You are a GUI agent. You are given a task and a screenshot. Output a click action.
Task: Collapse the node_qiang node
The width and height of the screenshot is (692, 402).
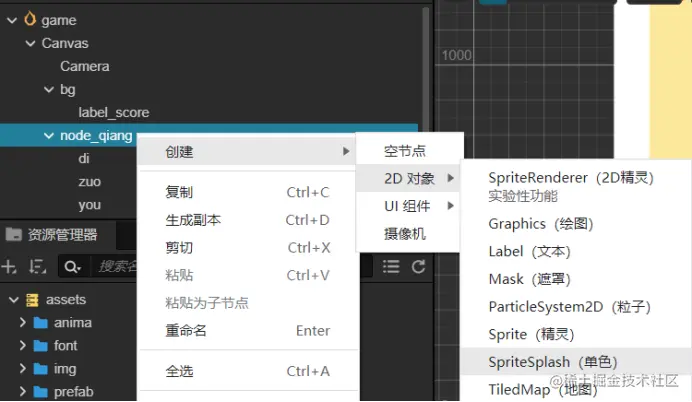click(x=49, y=136)
